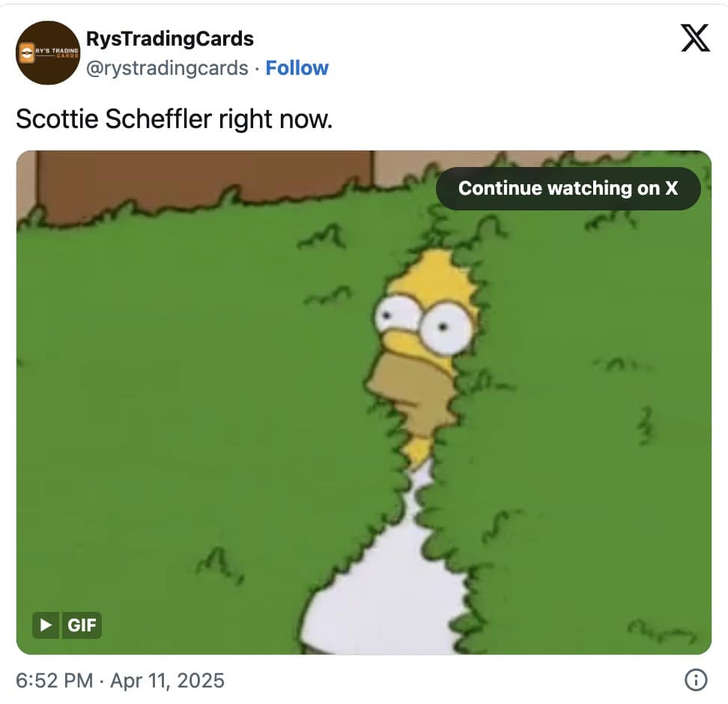Open the 6:52 PM timestamp
This screenshot has width=728, height=704.
tap(55, 681)
